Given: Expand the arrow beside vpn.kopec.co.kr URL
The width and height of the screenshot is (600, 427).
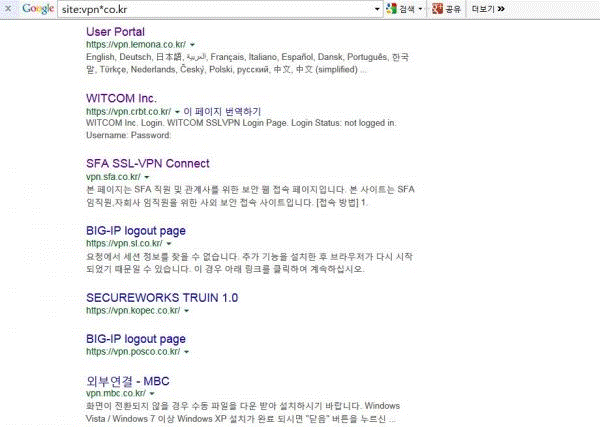Looking at the screenshot, I should (188, 311).
